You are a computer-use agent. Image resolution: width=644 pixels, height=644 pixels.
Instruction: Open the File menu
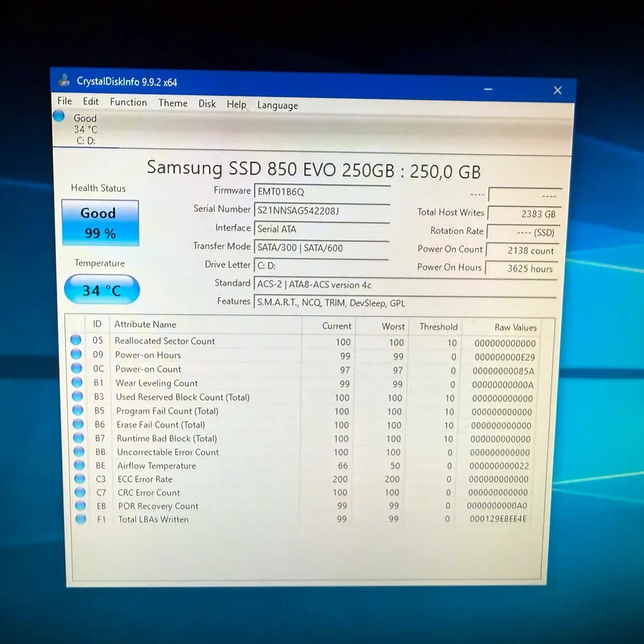click(x=64, y=101)
